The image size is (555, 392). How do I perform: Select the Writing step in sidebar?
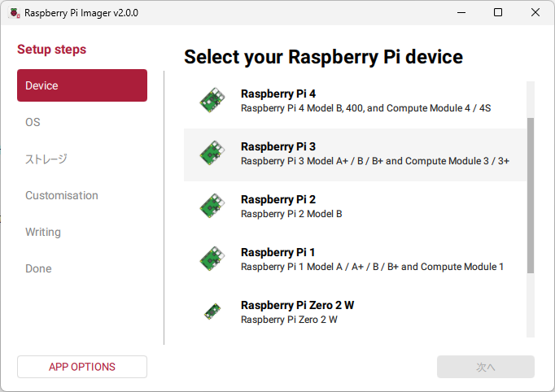(x=43, y=232)
